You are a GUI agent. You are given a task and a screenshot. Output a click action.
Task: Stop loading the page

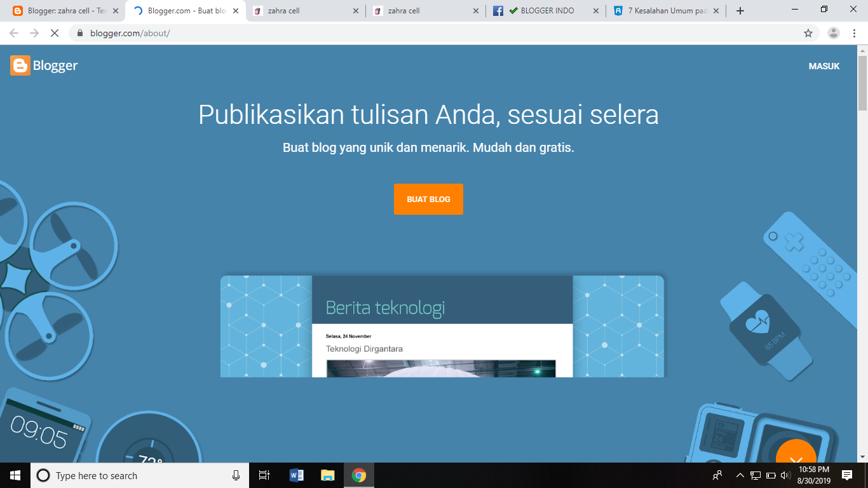[55, 33]
